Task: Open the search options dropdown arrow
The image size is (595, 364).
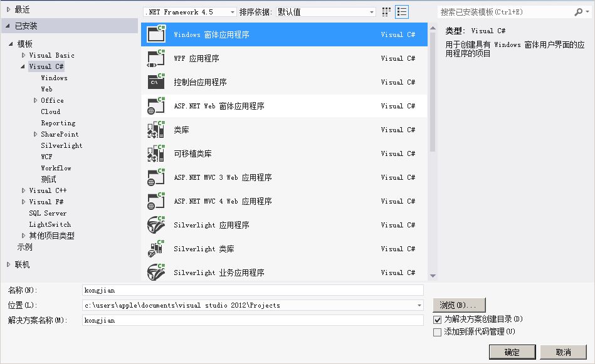Action: click(588, 12)
